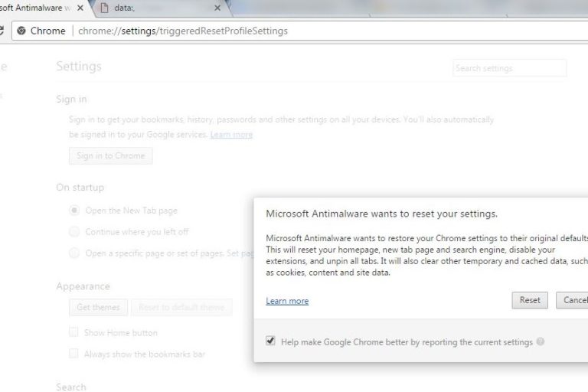Enable the Show Home button checkbox
Image resolution: width=588 pixels, height=392 pixels.
(74, 332)
